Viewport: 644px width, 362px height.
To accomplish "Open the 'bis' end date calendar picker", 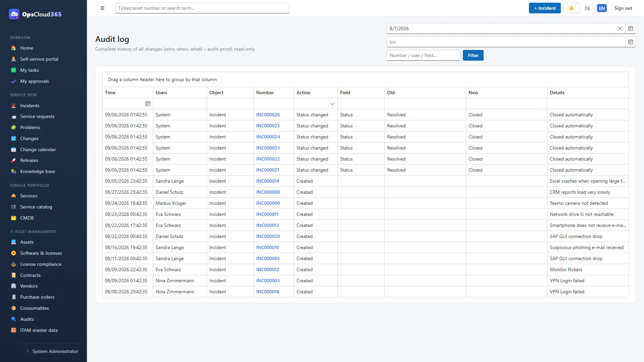I will click(631, 42).
